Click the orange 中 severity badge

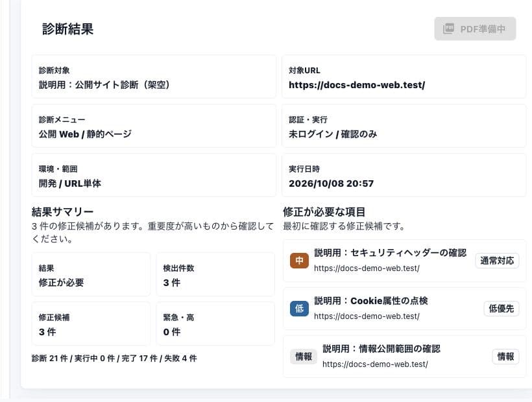click(299, 260)
